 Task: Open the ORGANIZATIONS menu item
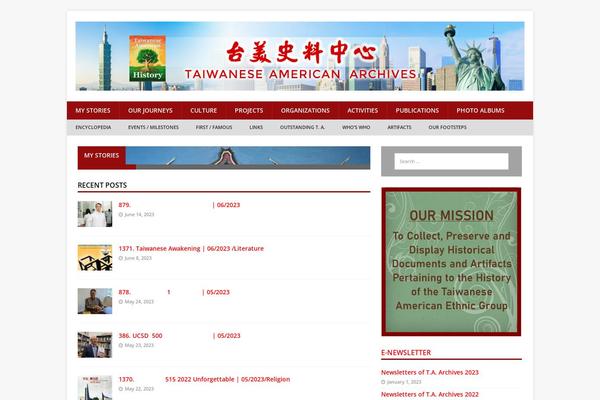pyautogui.click(x=305, y=110)
